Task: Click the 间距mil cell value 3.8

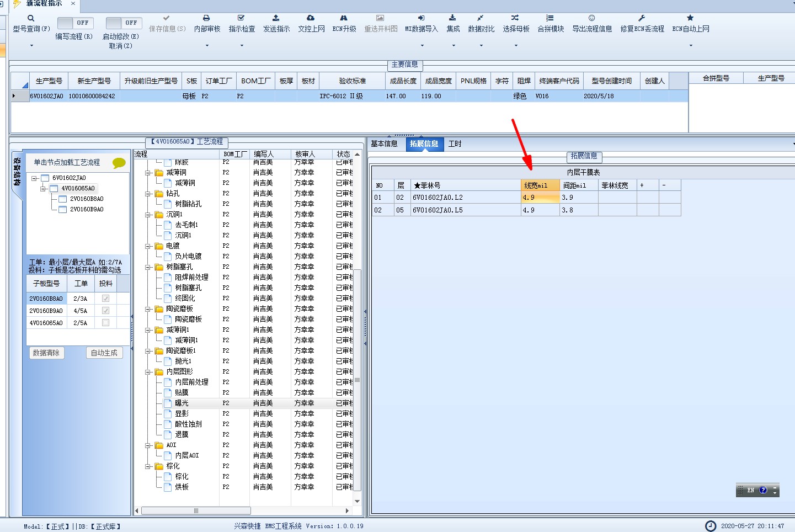Action: (579, 210)
